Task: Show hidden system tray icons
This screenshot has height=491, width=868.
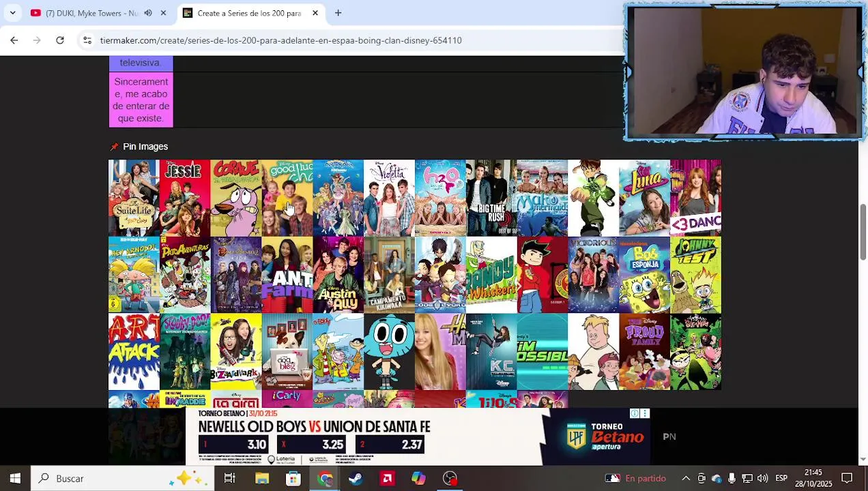Action: point(686,479)
